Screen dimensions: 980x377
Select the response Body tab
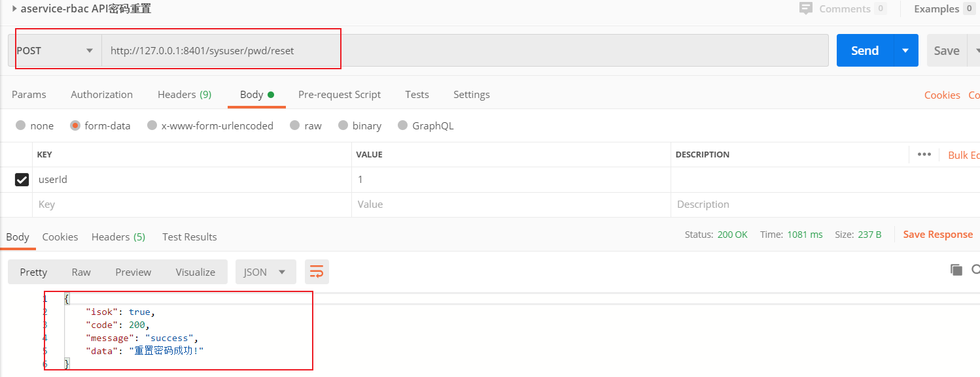click(x=18, y=237)
